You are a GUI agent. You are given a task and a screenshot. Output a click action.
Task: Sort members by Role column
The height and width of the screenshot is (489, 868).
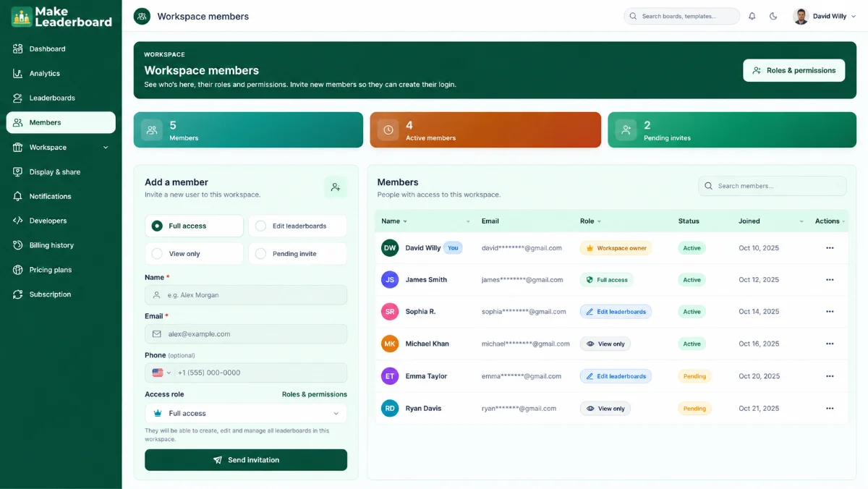590,221
